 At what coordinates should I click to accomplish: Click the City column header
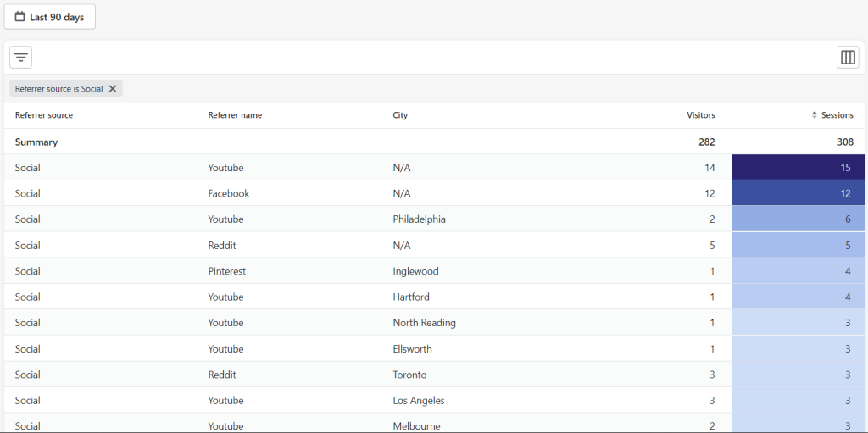(400, 115)
